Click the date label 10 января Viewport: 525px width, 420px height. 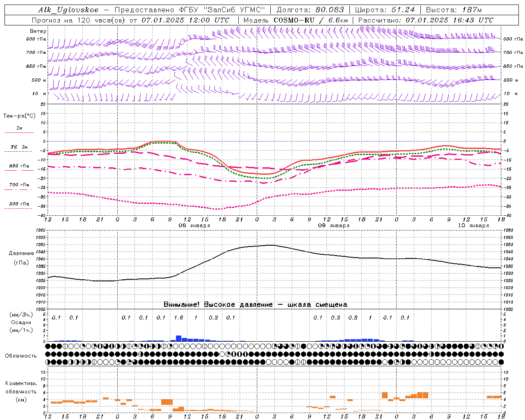(x=473, y=226)
